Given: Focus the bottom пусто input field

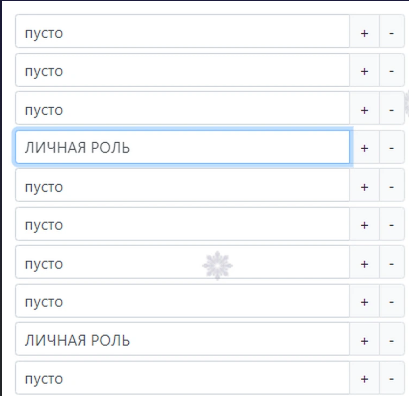Looking at the screenshot, I should 182,378.
